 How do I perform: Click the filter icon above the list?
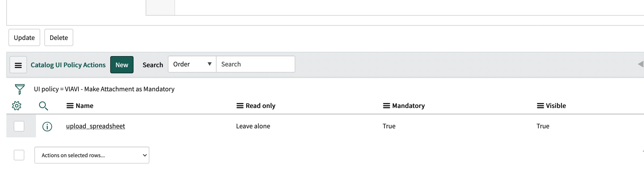[x=19, y=89]
